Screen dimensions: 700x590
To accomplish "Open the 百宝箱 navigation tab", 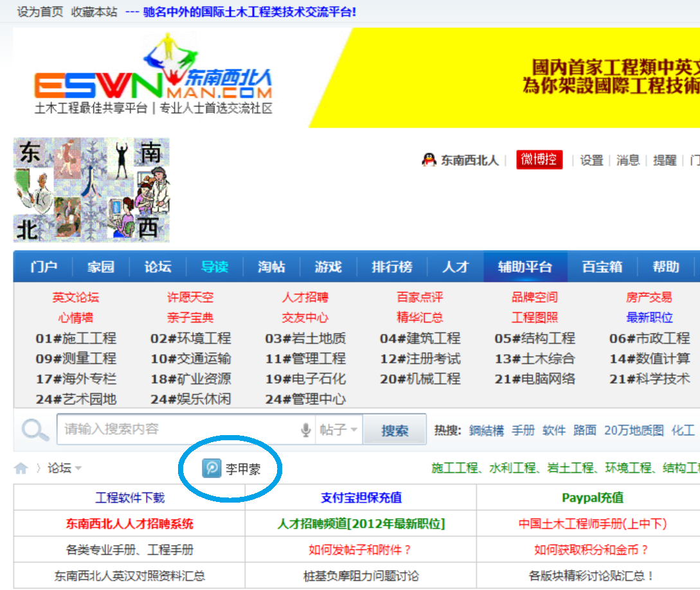I will pos(602,267).
